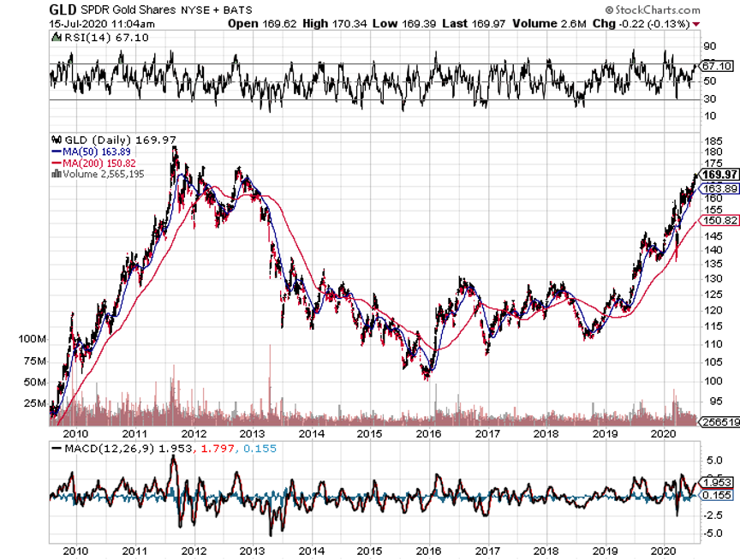Click the RSI(14) legend icon

(56, 38)
